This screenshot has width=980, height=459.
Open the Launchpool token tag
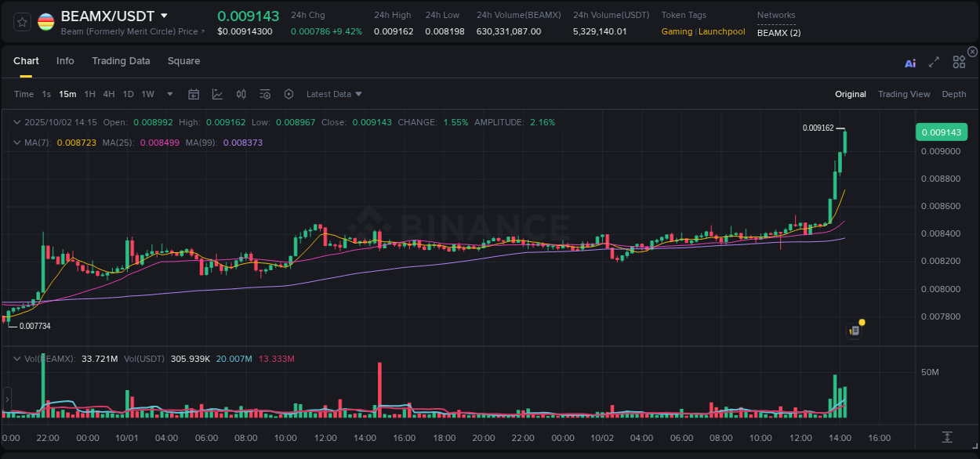point(721,32)
